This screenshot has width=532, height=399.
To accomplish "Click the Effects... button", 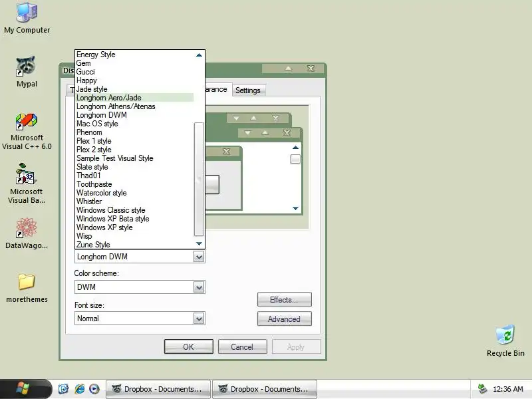I will coord(285,300).
